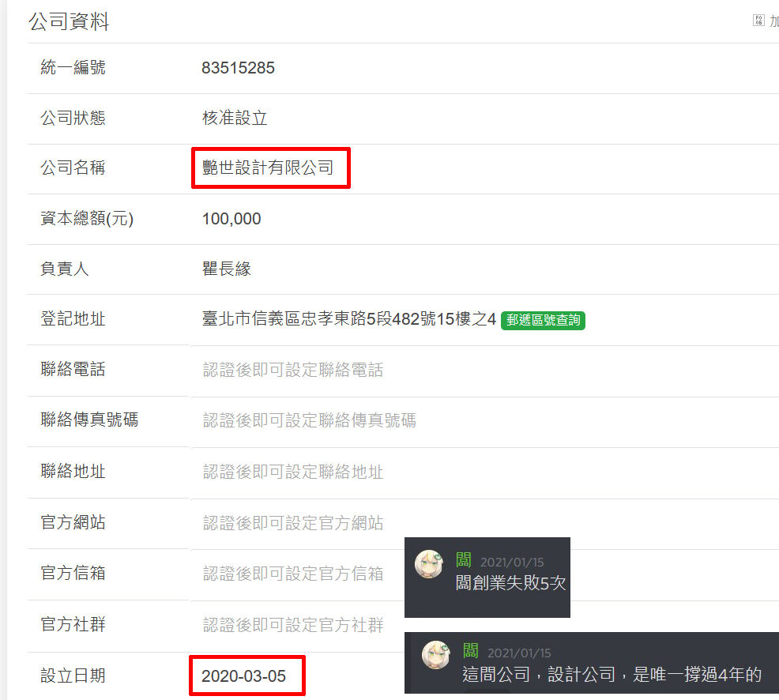This screenshot has height=700, width=779.
Task: Click the upper chat avatar image
Action: 429,564
